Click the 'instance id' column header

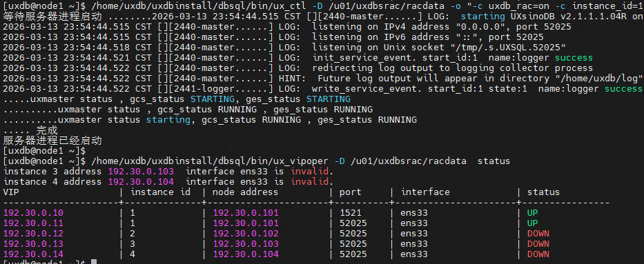click(x=161, y=192)
